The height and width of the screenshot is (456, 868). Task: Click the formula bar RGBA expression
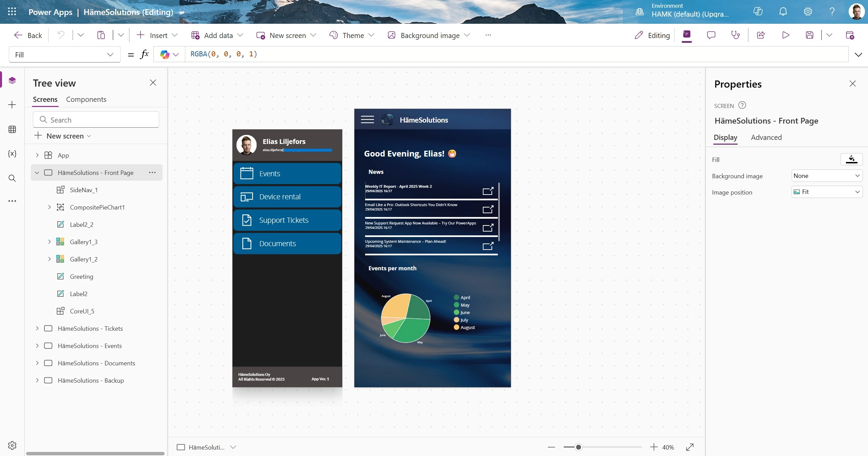point(224,54)
